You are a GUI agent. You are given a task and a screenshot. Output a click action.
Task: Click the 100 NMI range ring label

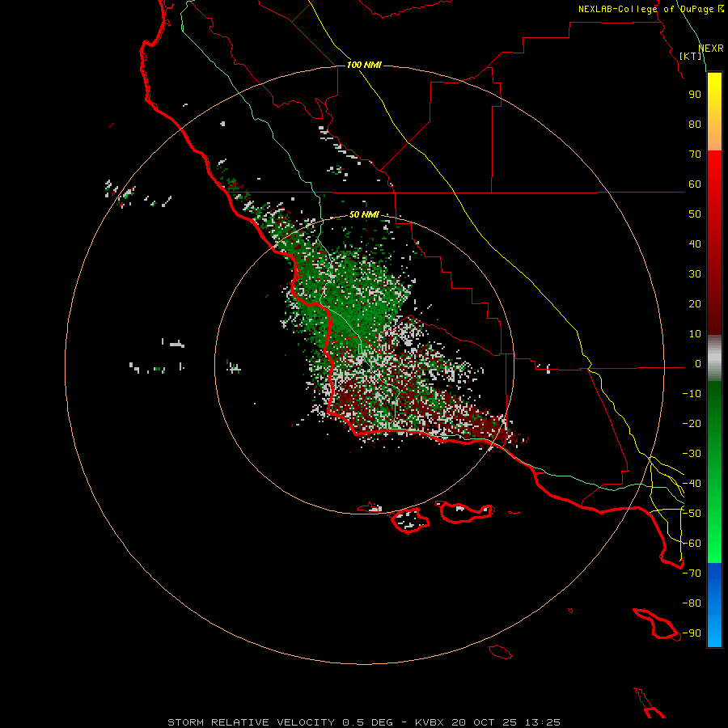tap(364, 65)
